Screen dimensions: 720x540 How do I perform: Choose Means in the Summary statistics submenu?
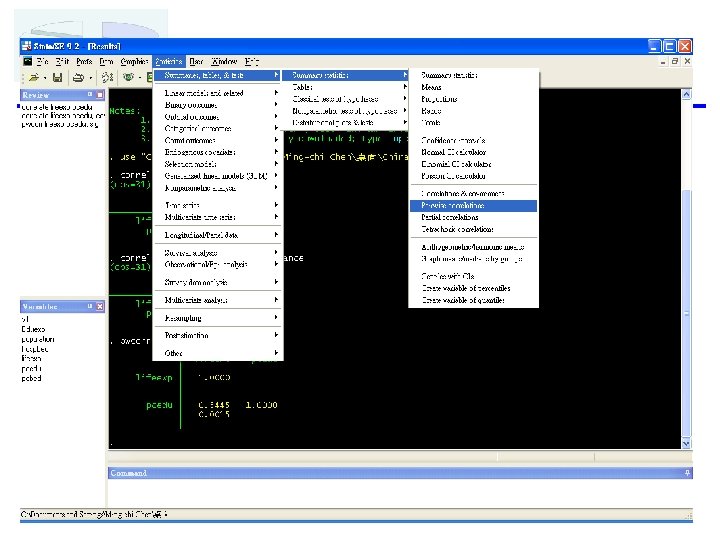473,87
